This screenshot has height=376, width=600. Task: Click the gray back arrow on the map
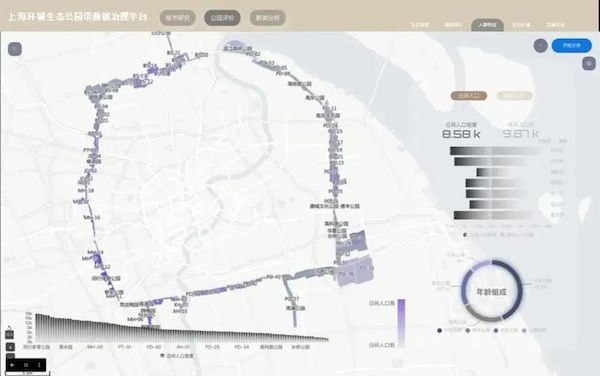pyautogui.click(x=15, y=49)
